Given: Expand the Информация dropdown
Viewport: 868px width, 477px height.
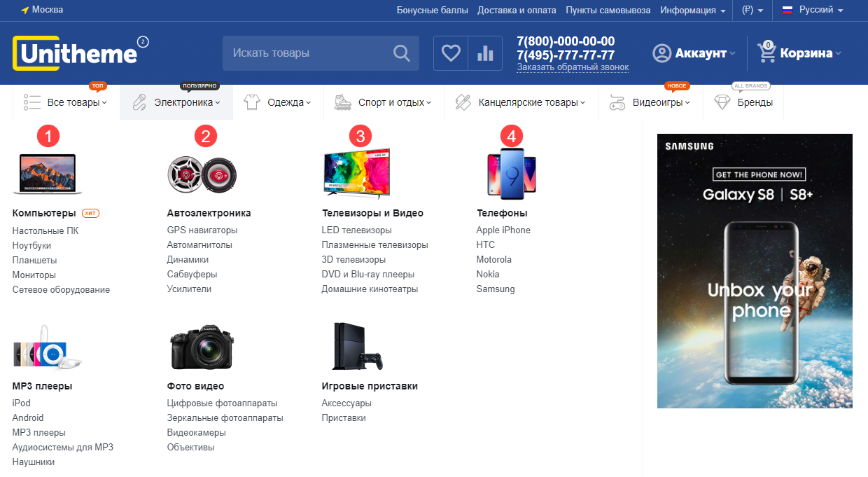Looking at the screenshot, I should (692, 11).
